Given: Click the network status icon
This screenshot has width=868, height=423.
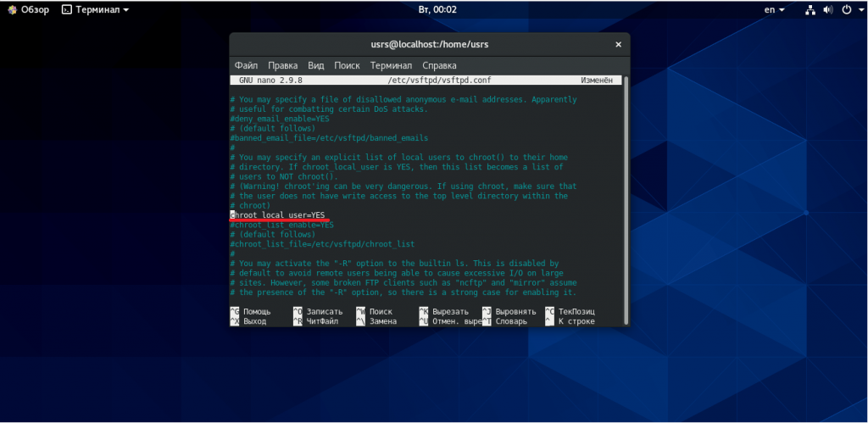Looking at the screenshot, I should [x=810, y=9].
